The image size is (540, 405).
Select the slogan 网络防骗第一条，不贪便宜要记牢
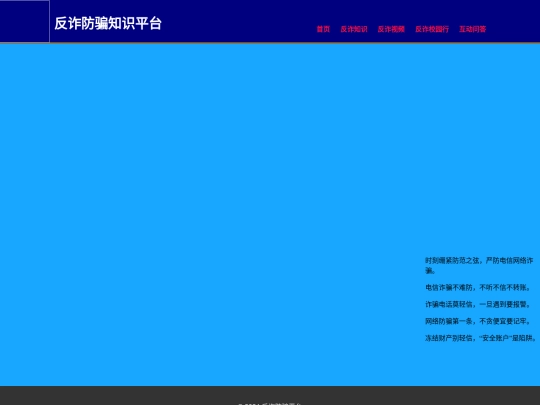(478, 321)
